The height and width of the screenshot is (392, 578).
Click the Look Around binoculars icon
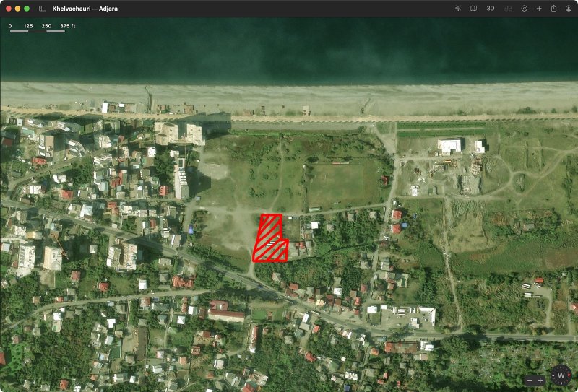coord(508,9)
